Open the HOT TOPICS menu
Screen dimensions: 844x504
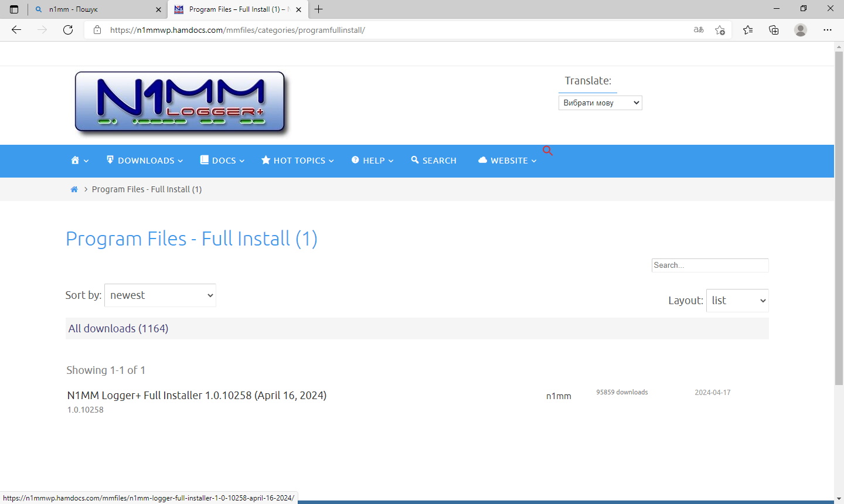point(300,161)
